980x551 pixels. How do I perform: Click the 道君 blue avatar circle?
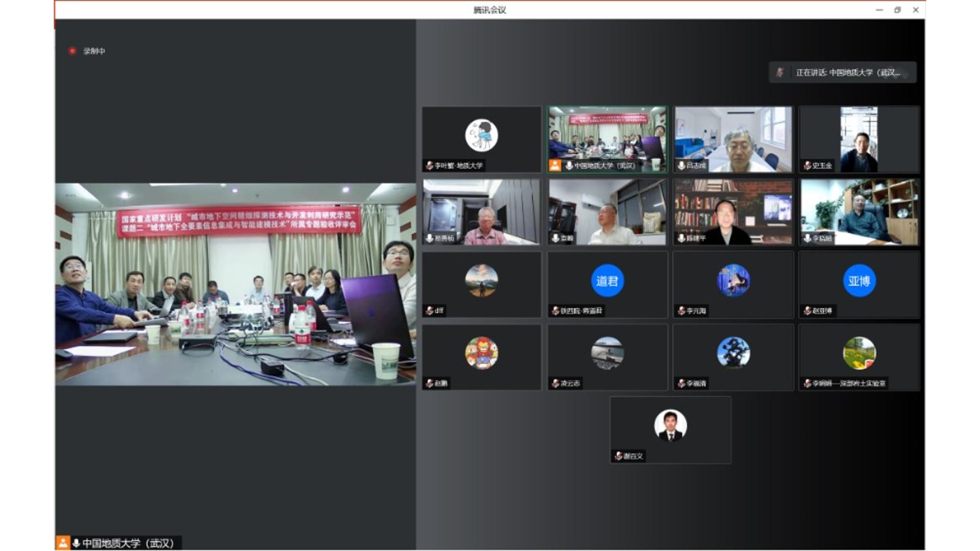(x=607, y=280)
